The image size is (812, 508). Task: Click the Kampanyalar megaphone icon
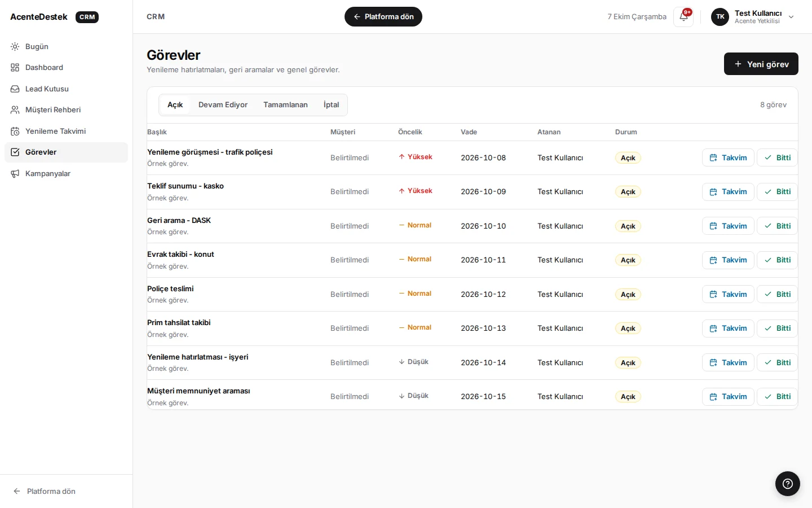coord(15,173)
